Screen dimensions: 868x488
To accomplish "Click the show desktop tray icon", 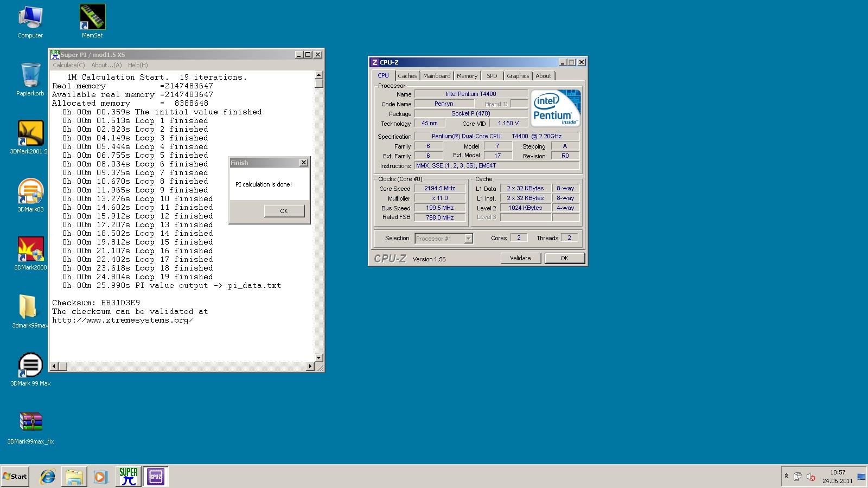I will (x=861, y=477).
